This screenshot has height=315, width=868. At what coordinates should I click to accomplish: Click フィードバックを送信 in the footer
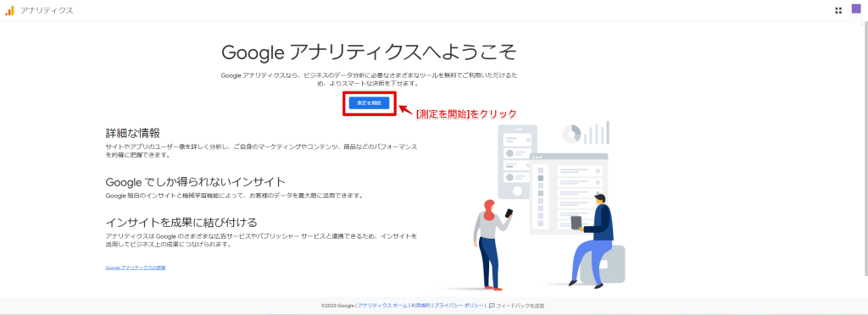pos(520,306)
